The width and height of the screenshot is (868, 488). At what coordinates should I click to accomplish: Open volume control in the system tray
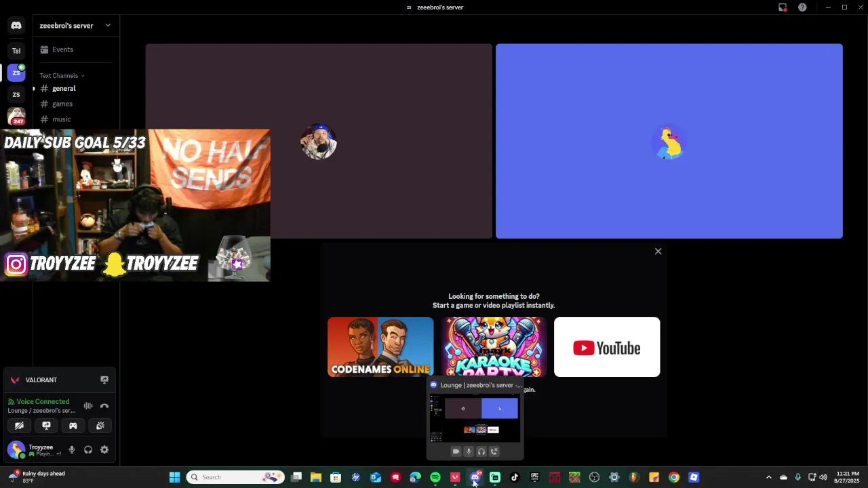pos(823,477)
